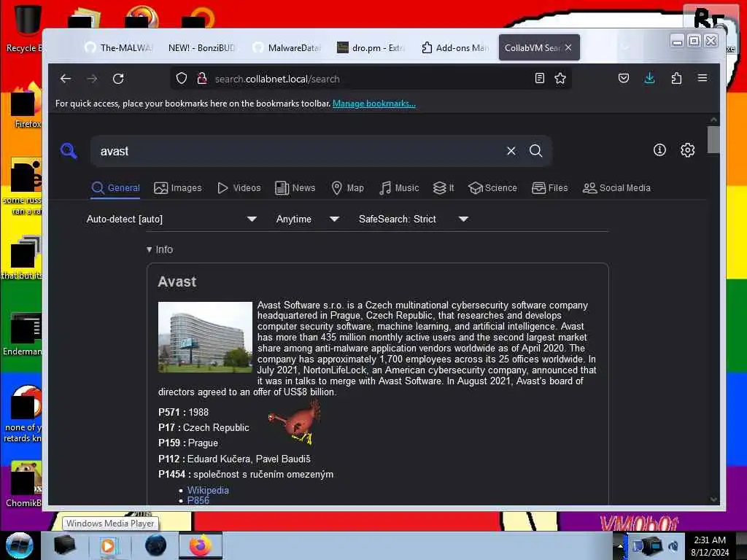The image size is (747, 560).
Task: Reload the page with the refresh icon
Action: (x=118, y=79)
